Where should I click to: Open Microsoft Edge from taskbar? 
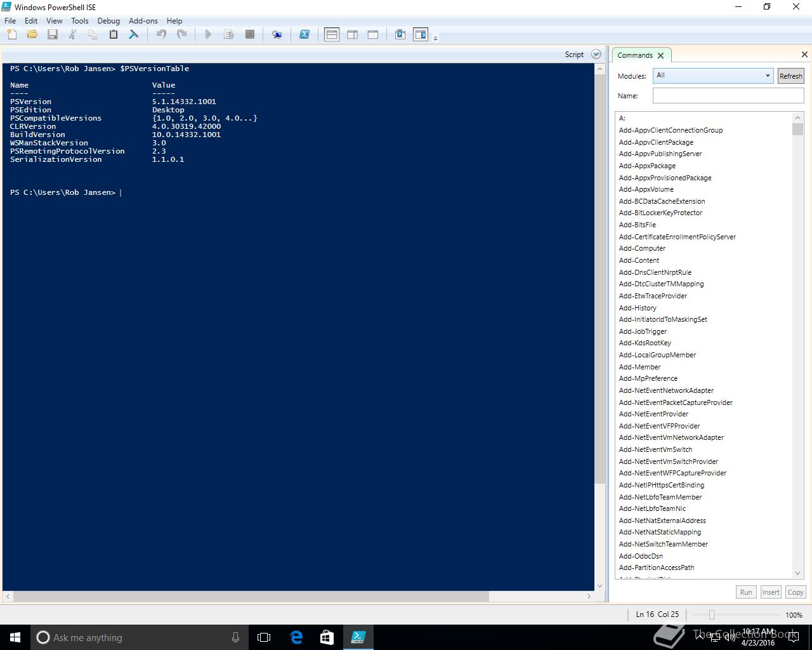(x=296, y=637)
